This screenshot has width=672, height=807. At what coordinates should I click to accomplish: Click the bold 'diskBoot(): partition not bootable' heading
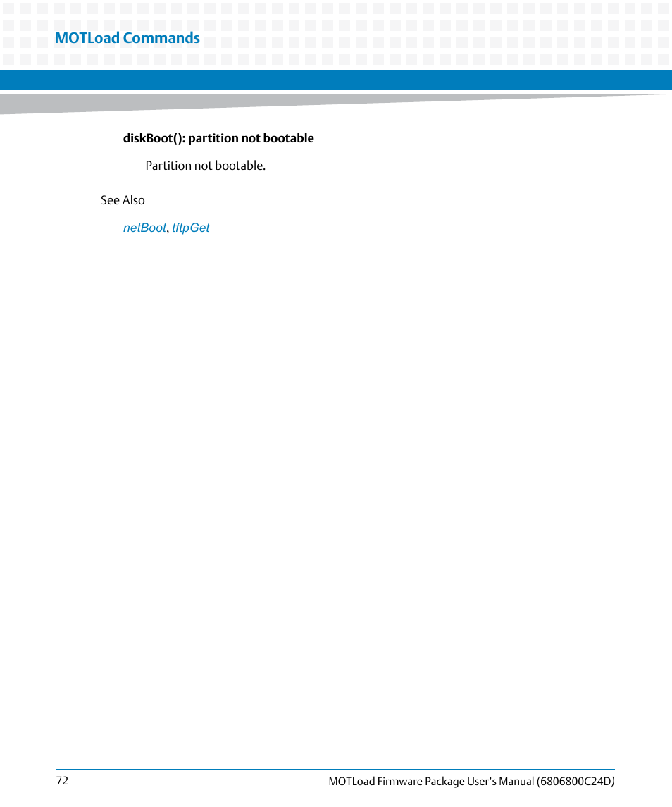coord(218,138)
